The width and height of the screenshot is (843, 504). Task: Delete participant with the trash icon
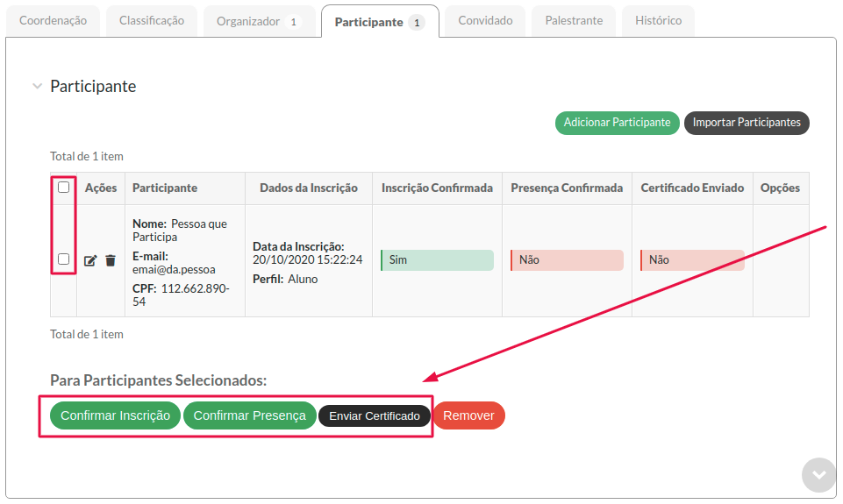click(x=111, y=260)
